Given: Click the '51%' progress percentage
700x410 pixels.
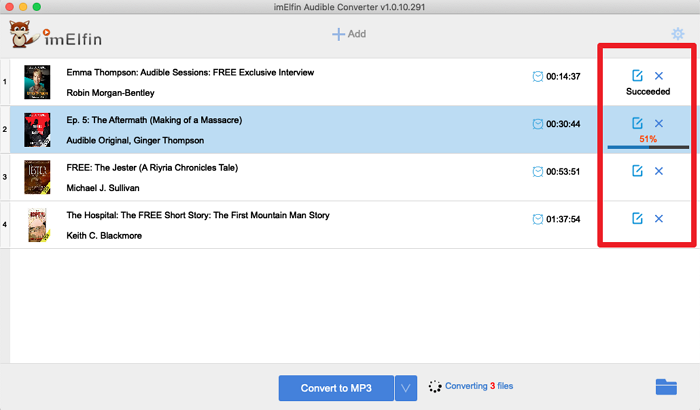Looking at the screenshot, I should pos(648,139).
